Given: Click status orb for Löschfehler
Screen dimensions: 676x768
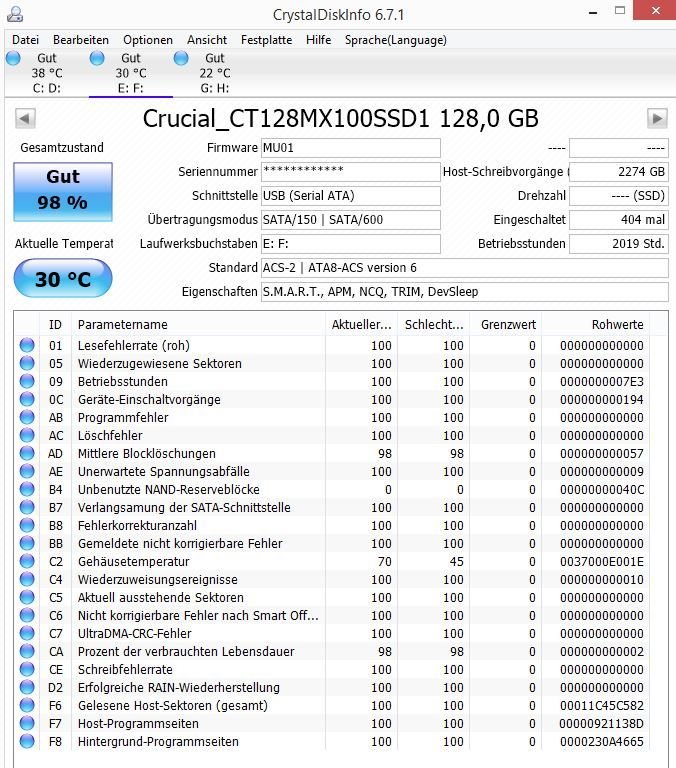Looking at the screenshot, I should [27, 435].
